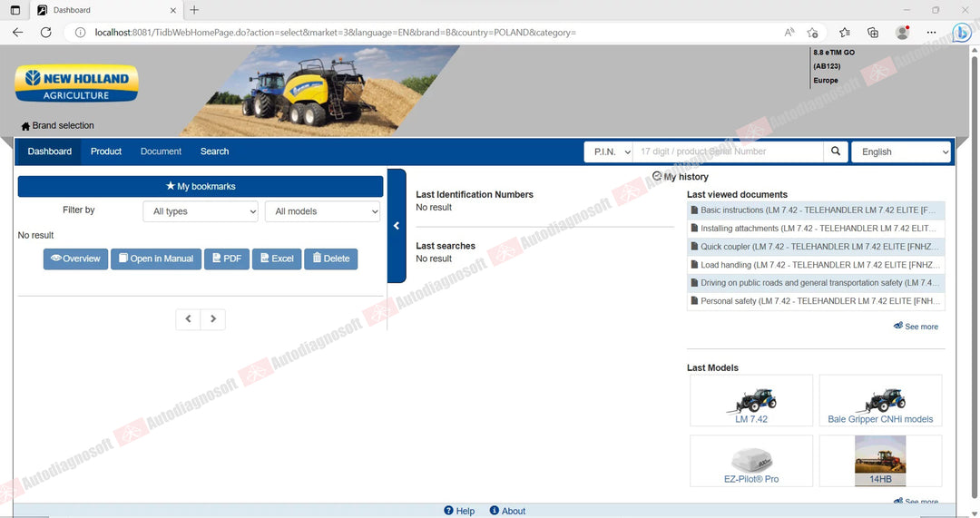Go to Brand selection home link
This screenshot has width=980, height=518.
(57, 125)
